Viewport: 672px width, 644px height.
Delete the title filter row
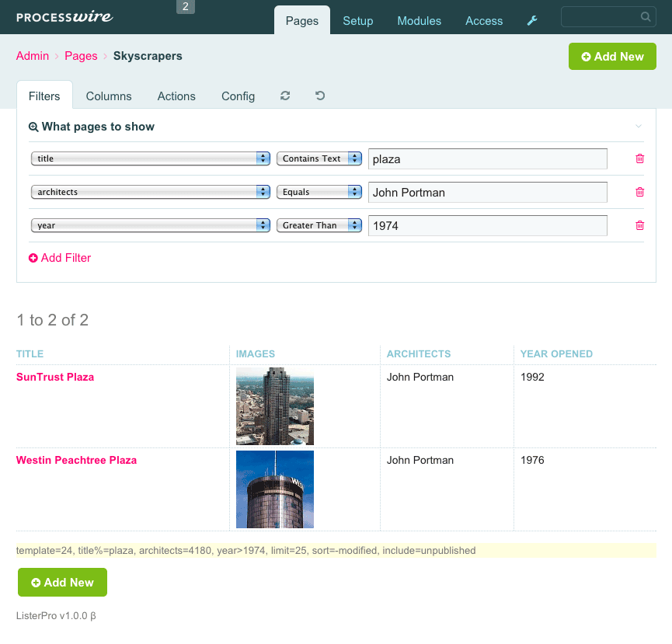(x=639, y=158)
